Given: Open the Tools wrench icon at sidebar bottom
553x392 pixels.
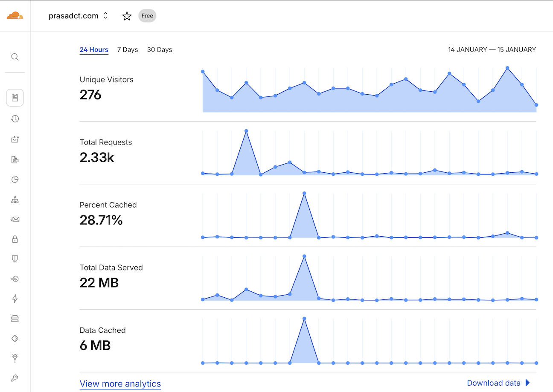Looking at the screenshot, I should tap(15, 378).
